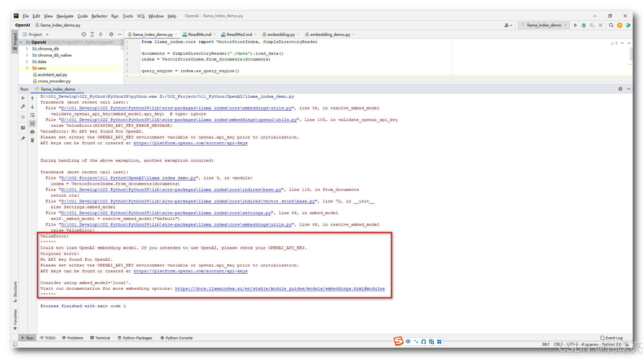The width and height of the screenshot is (644, 359).
Task: Open the Refactor menu
Action: (99, 16)
